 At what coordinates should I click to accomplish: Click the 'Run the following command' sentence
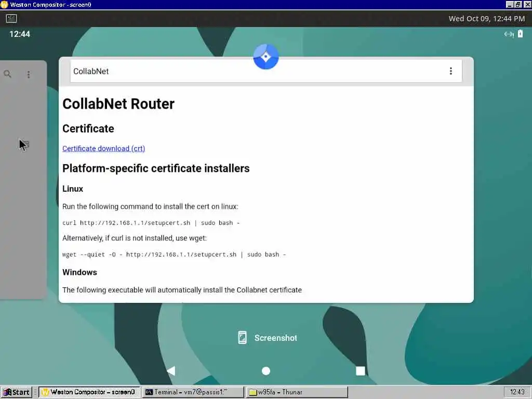[x=150, y=207]
